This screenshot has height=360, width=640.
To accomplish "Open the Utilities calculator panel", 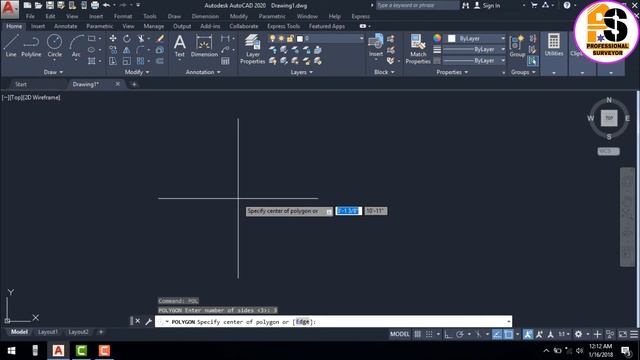I will (x=554, y=45).
